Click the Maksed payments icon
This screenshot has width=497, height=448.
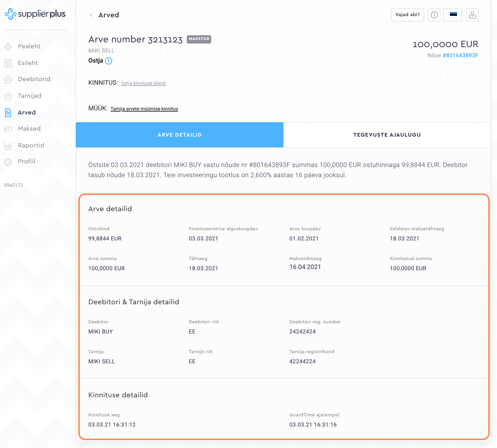pos(8,129)
